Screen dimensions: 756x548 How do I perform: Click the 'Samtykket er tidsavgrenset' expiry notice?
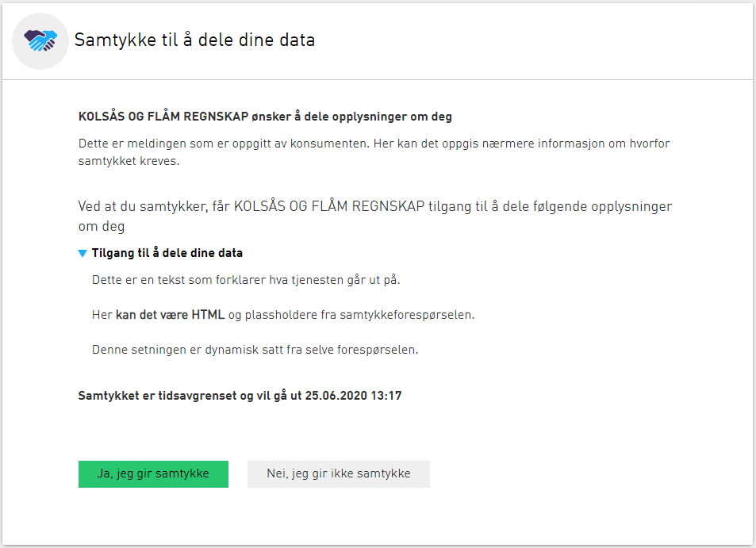(240, 397)
